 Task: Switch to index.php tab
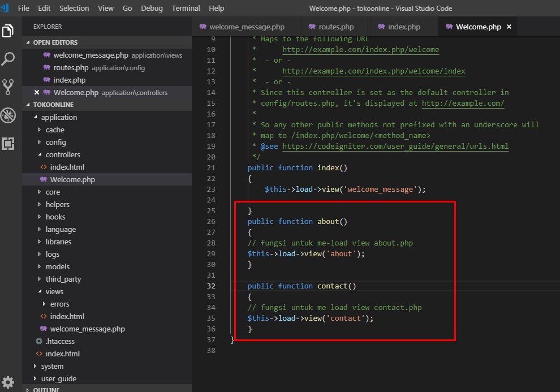(403, 27)
